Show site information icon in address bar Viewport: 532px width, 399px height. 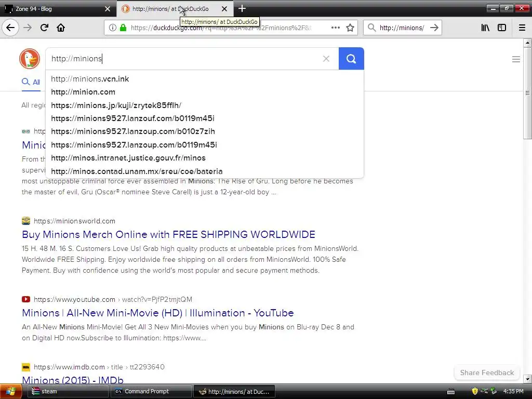(x=113, y=28)
